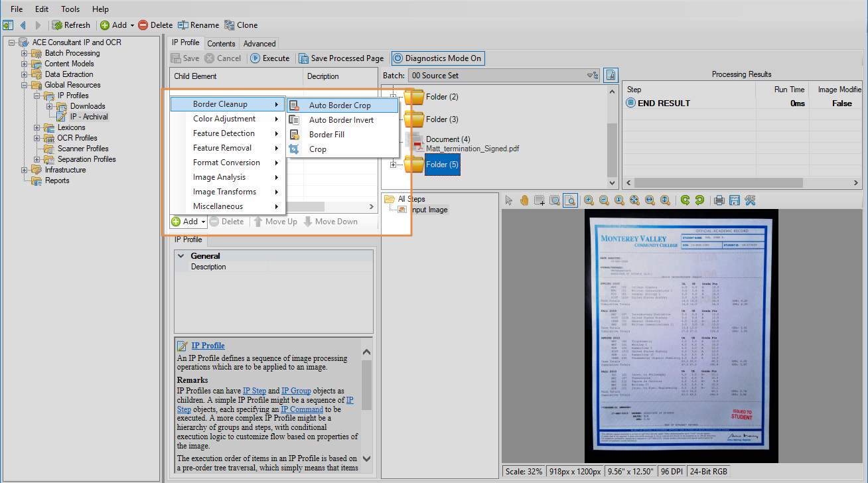Open the Feature Detection submenu
Viewport: 868px width, 483px height.
coord(224,133)
